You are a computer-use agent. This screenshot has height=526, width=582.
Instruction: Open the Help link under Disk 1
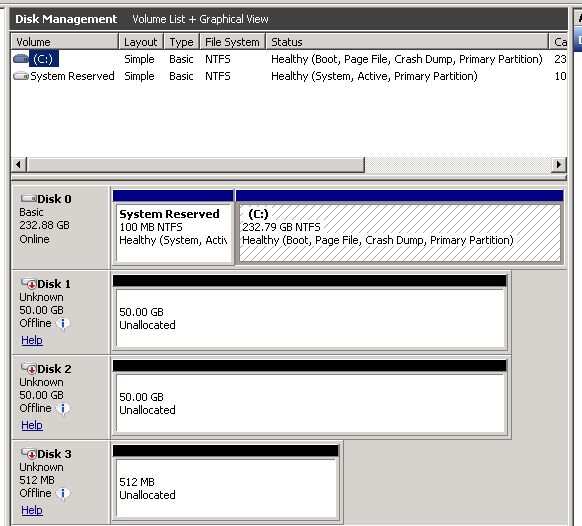[x=32, y=340]
